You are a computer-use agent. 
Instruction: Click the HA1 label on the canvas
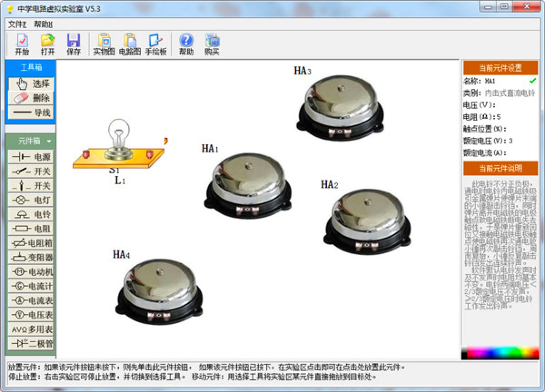(x=210, y=149)
